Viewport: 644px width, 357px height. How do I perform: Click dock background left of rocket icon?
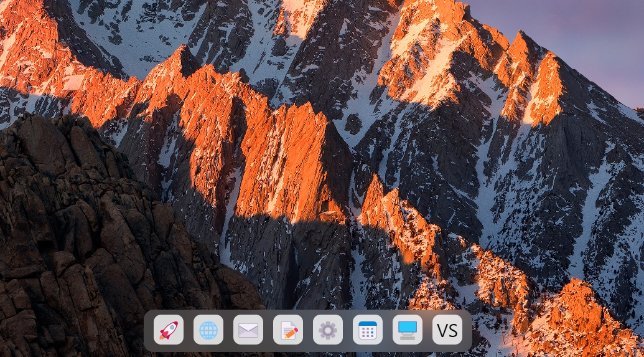point(149,330)
